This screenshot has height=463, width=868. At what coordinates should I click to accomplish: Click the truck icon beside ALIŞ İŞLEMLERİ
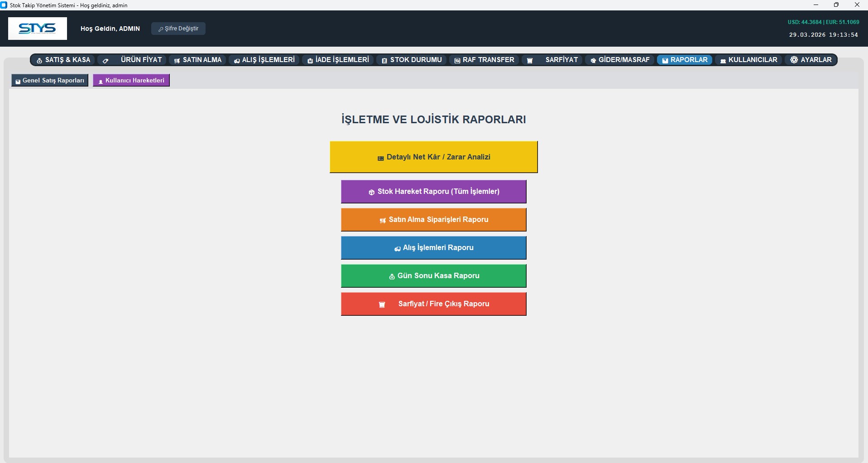[237, 60]
